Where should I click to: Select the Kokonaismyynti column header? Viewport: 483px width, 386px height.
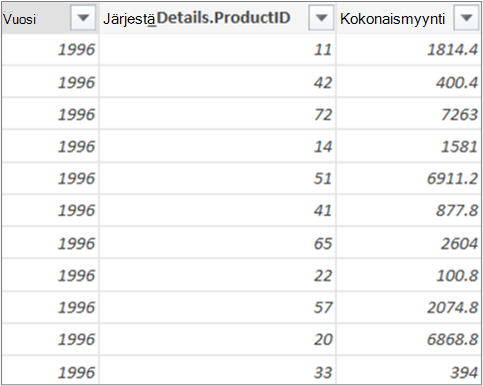(395, 18)
